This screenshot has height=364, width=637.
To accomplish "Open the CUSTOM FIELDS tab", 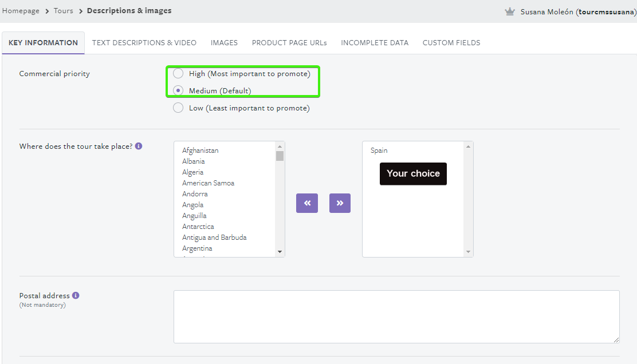I will (451, 42).
